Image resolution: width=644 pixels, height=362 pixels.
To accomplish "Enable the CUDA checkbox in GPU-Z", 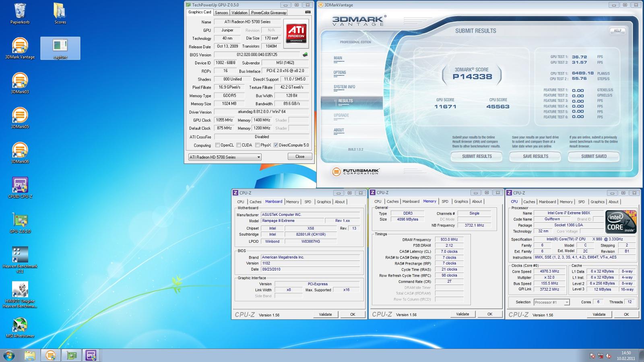I will point(238,145).
